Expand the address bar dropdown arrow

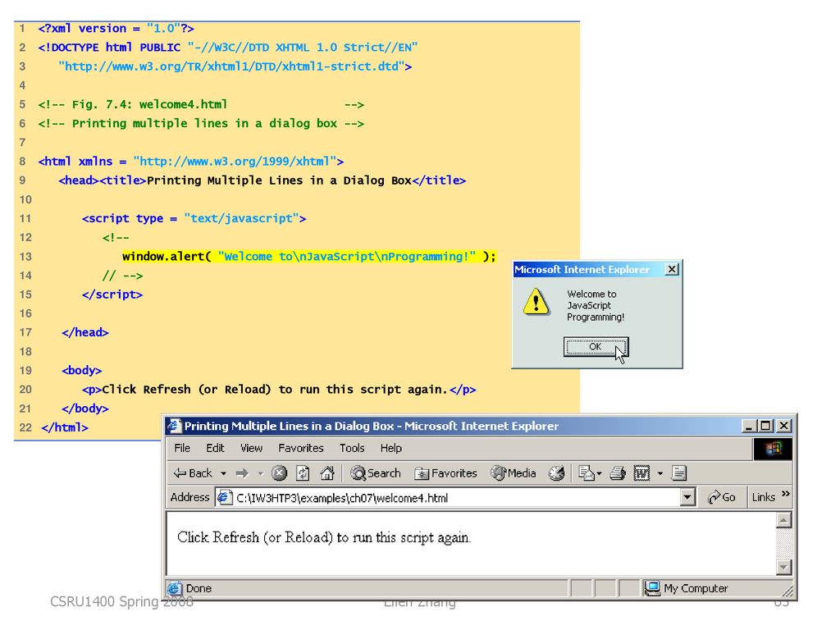pos(687,498)
